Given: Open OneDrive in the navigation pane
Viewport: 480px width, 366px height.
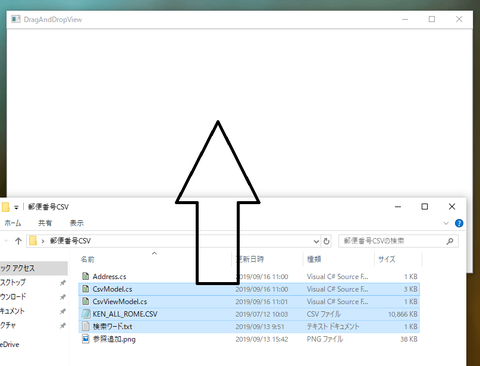Looking at the screenshot, I should 10,344.
